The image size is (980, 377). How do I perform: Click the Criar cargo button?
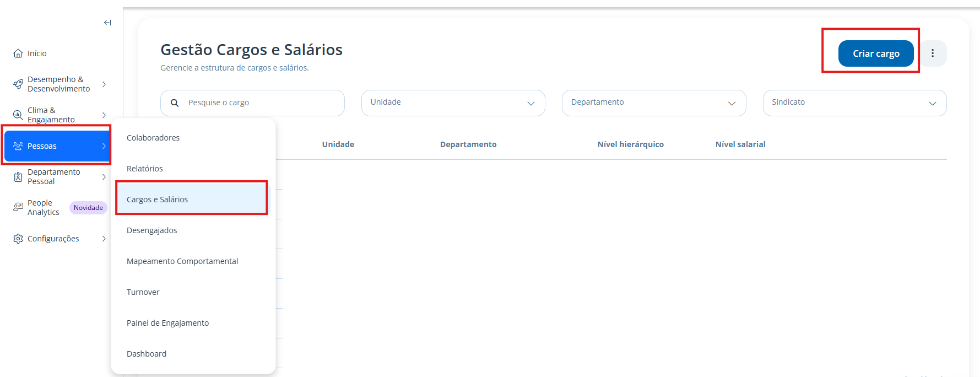click(876, 53)
